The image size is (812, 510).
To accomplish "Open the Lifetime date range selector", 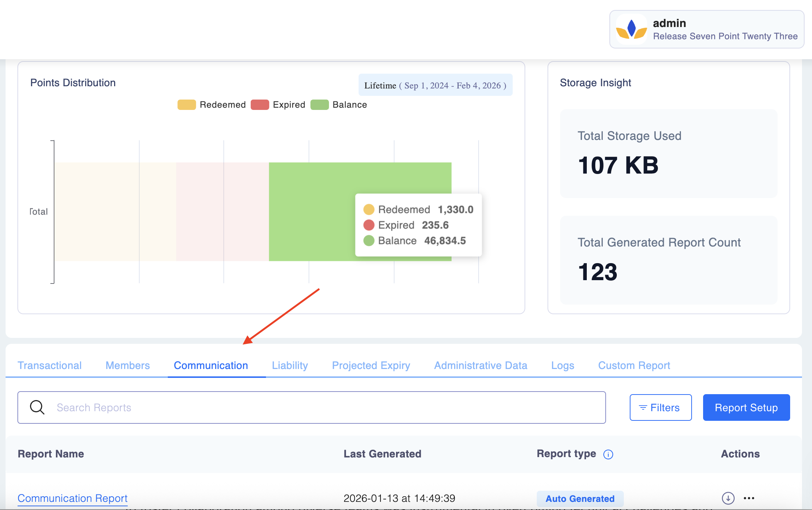I will pyautogui.click(x=435, y=85).
